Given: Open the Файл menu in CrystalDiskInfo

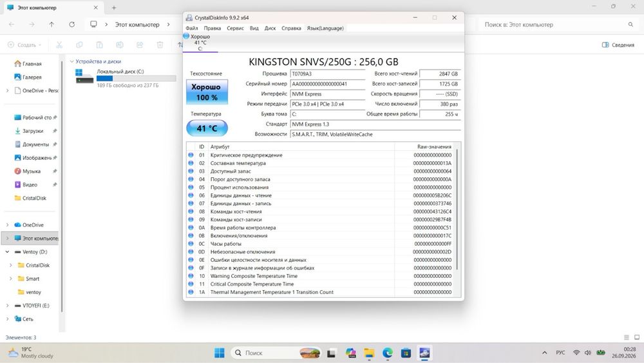Looking at the screenshot, I should click(191, 28).
